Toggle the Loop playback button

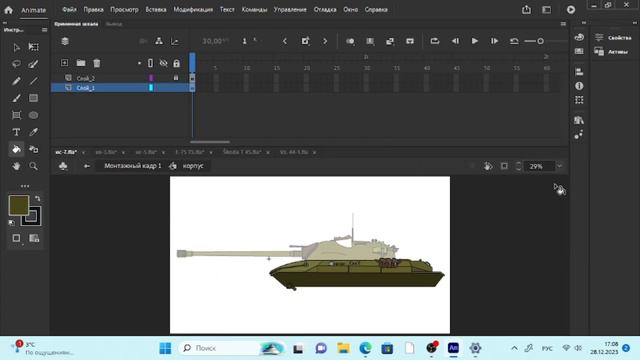click(x=435, y=41)
